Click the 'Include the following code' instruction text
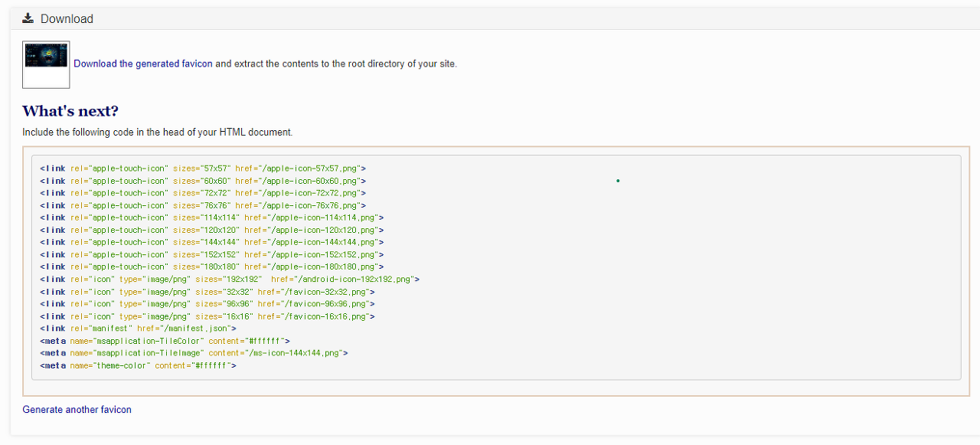This screenshot has height=445, width=980. (x=158, y=132)
